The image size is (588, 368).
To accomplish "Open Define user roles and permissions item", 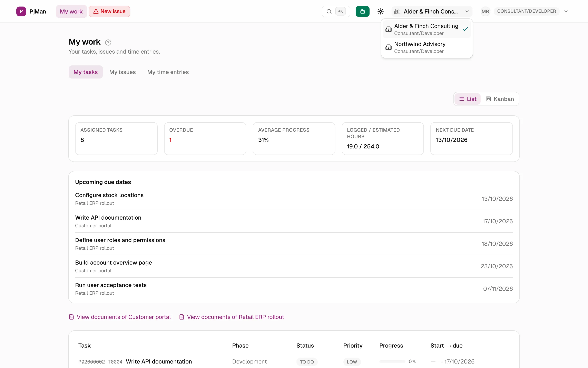I will coord(294,244).
